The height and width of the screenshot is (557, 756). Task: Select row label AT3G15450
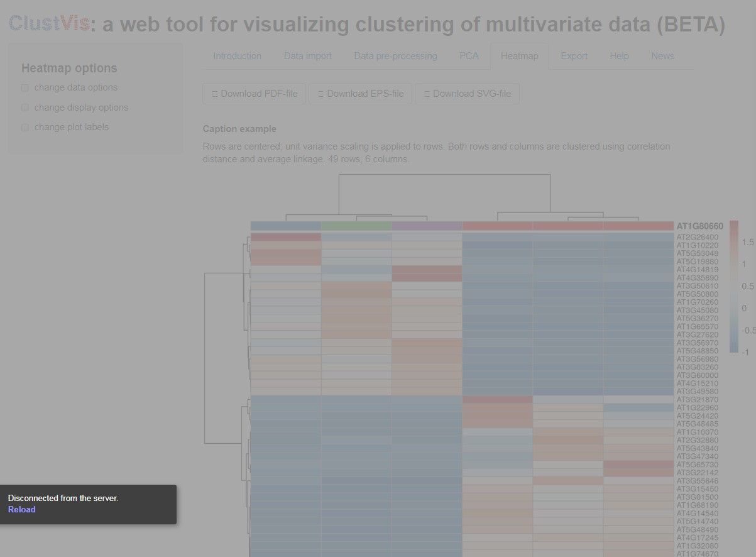pyautogui.click(x=697, y=489)
